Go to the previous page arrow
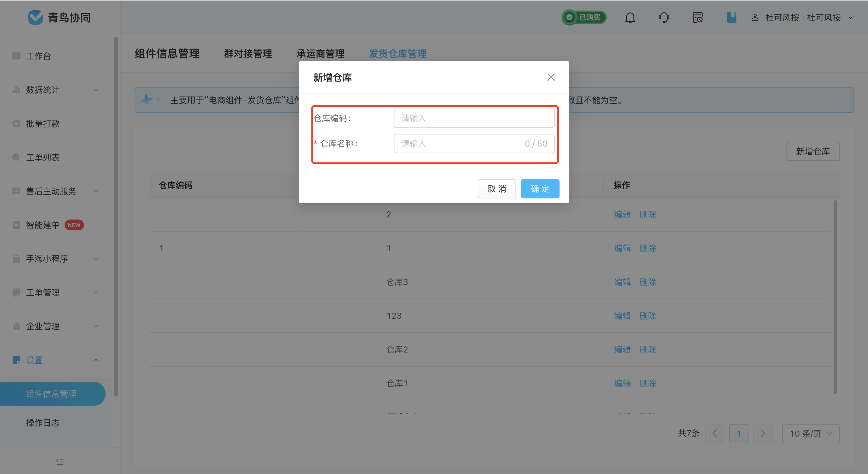This screenshot has height=474, width=868. (x=714, y=433)
